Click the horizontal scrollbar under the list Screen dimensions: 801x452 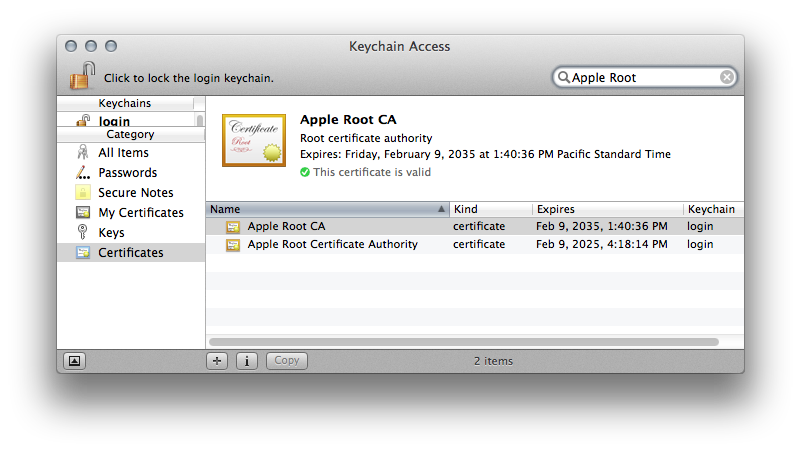coord(463,342)
